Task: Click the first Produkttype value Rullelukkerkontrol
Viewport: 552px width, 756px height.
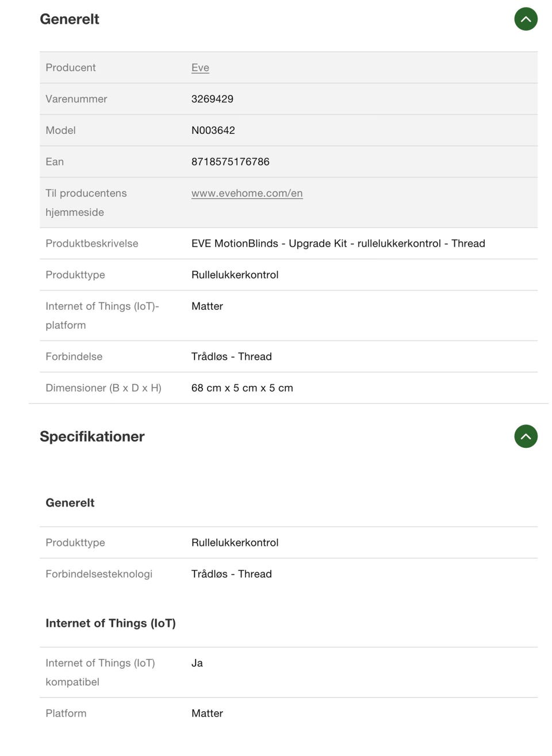Action: coord(235,275)
